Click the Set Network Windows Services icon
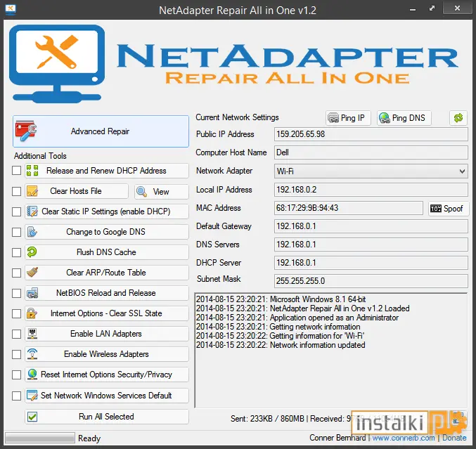476x449 pixels. (32, 396)
